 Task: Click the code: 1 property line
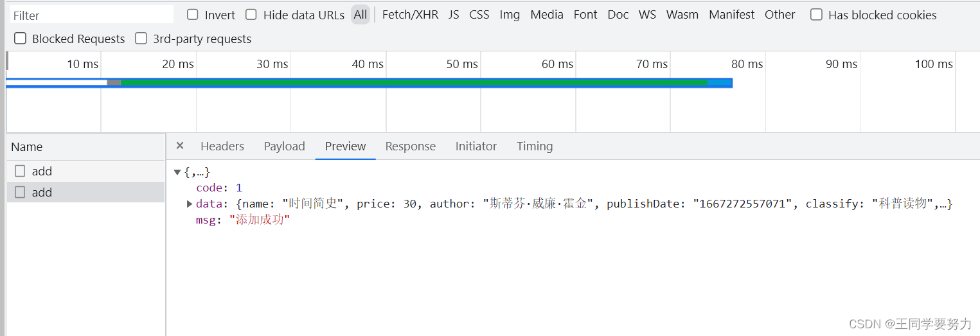219,188
